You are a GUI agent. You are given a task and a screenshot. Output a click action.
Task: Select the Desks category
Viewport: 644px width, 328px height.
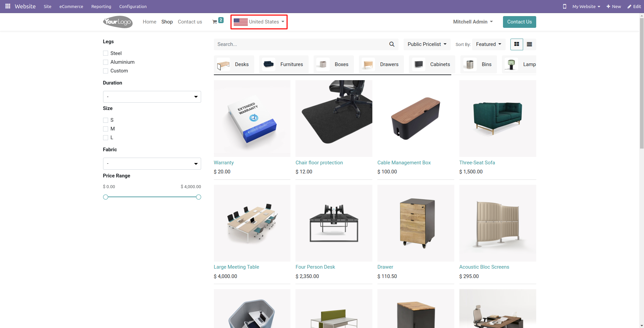point(234,64)
